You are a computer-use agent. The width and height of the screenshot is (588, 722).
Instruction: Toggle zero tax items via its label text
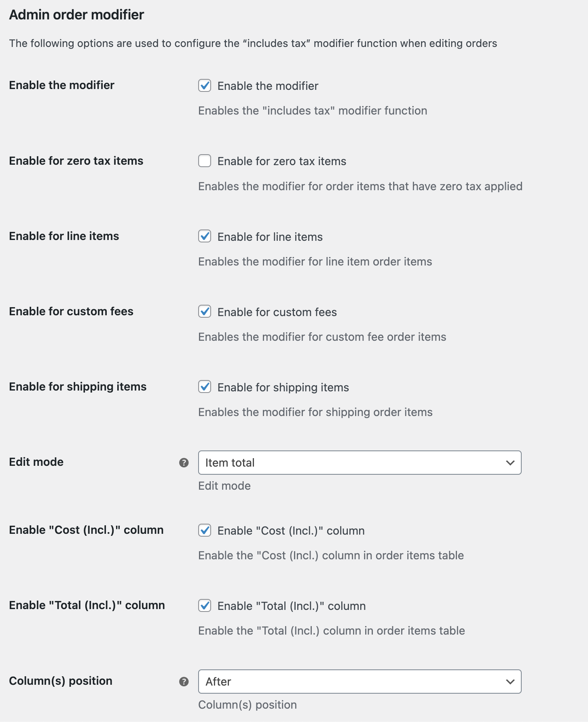(281, 161)
